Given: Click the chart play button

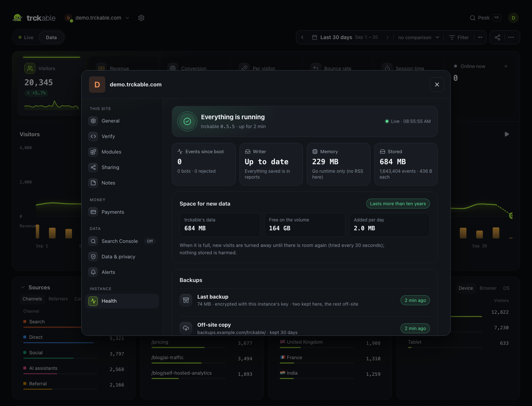Looking at the screenshot, I should pos(507,134).
